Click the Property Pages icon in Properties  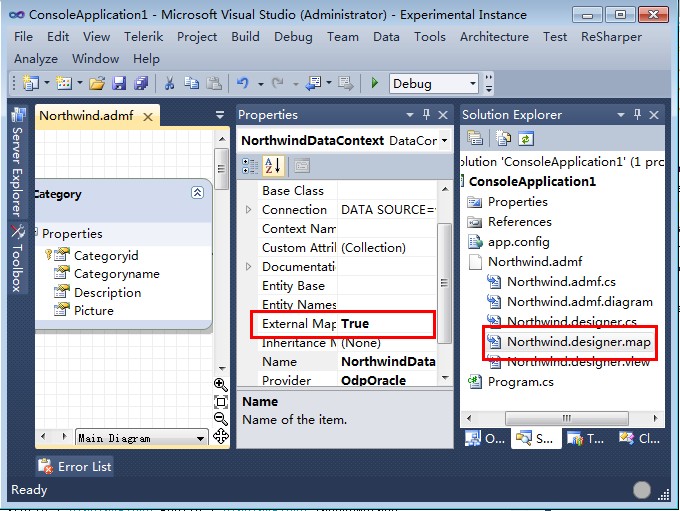302,166
